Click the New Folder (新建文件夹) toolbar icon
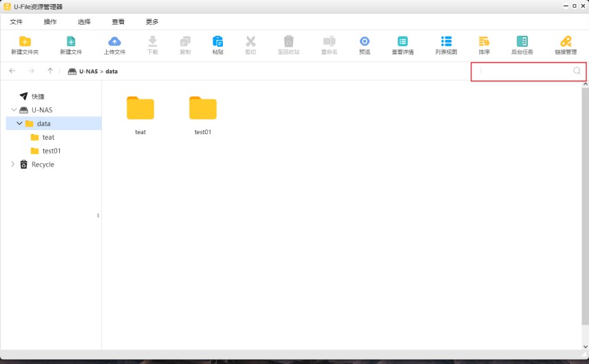The width and height of the screenshot is (589, 364). (25, 42)
